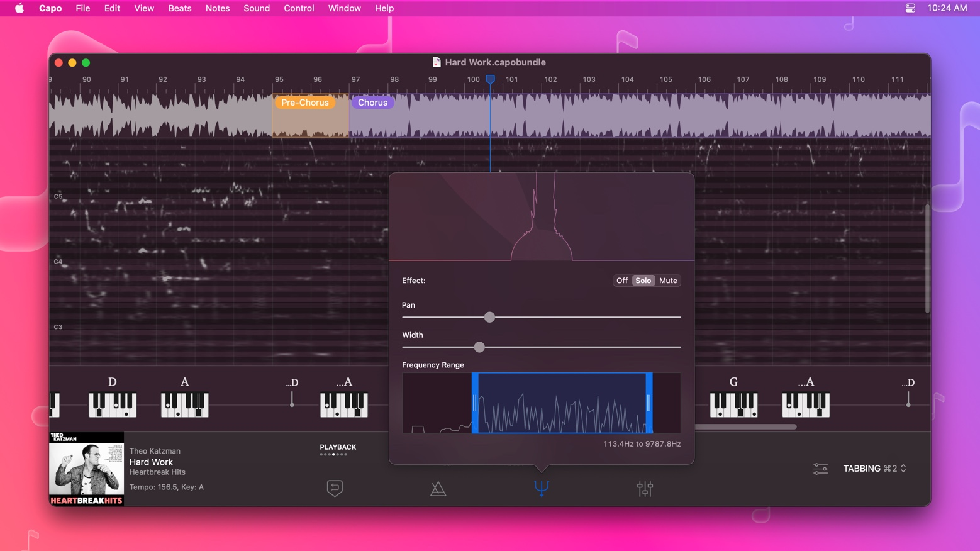Image resolution: width=980 pixels, height=551 pixels.
Task: Set isolation Effect to Mute
Action: [668, 281]
